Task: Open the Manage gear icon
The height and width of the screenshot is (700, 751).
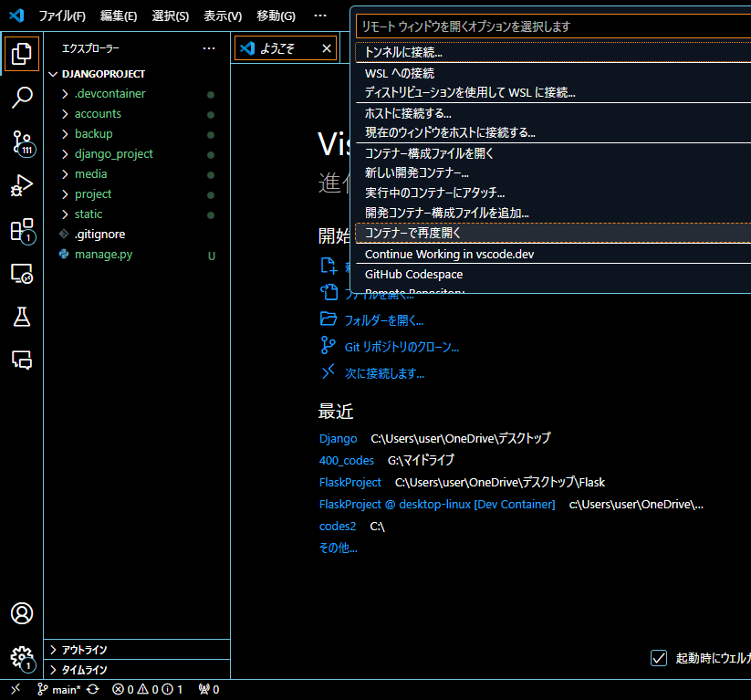Action: tap(22, 658)
